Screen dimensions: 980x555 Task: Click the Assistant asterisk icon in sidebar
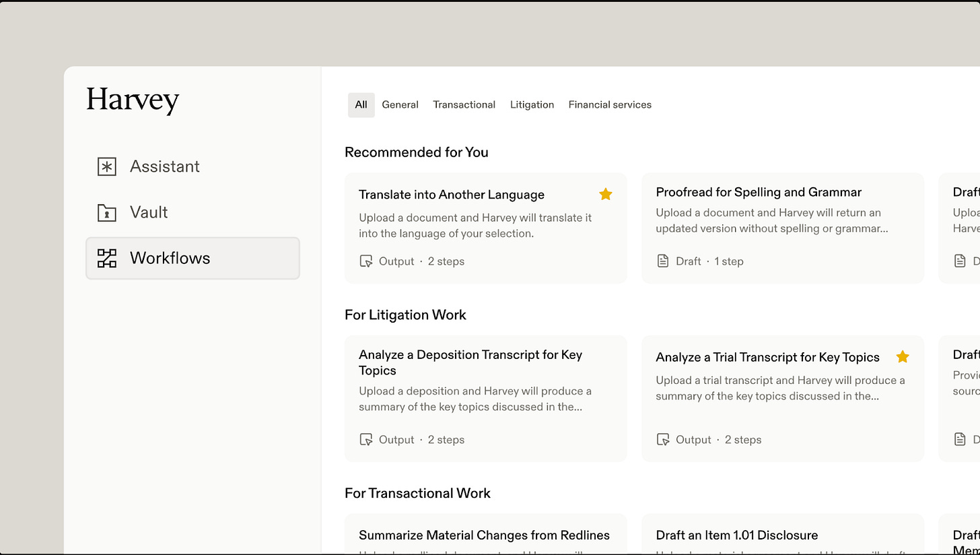(x=107, y=166)
